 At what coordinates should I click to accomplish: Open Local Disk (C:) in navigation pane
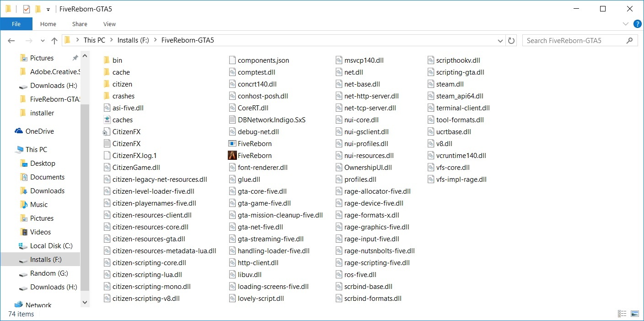tap(51, 245)
